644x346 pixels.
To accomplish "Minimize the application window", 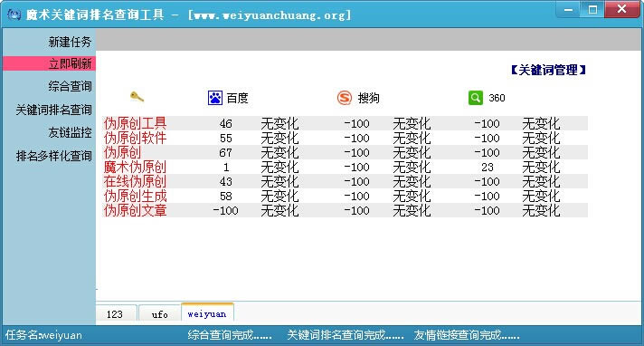I will (x=568, y=9).
